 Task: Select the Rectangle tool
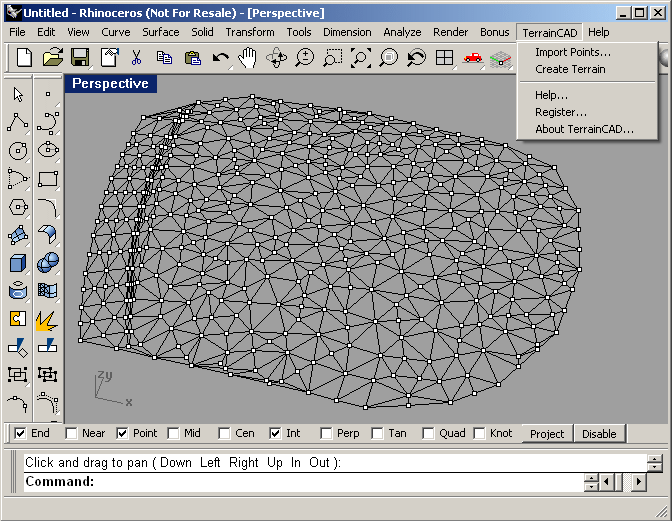tap(48, 179)
